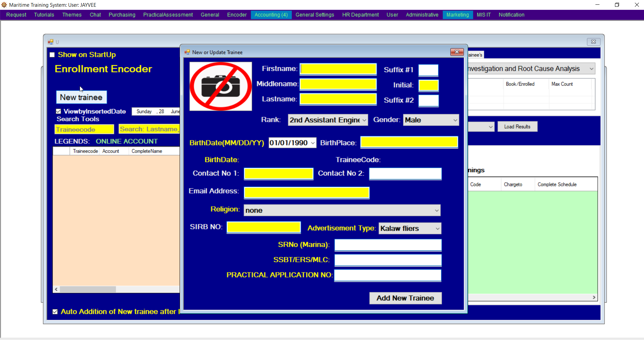Expand the Religion dropdown
Image resolution: width=644 pixels, height=340 pixels.
(x=437, y=210)
